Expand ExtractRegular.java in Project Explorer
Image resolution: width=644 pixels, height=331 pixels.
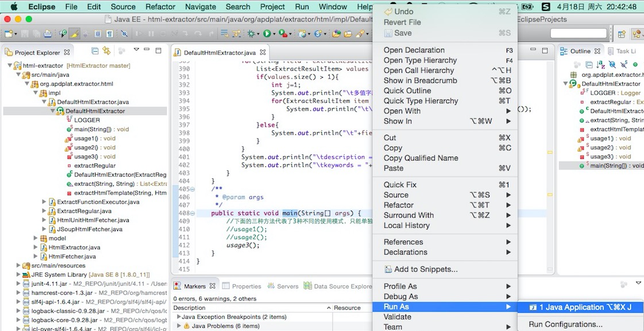pyautogui.click(x=44, y=211)
